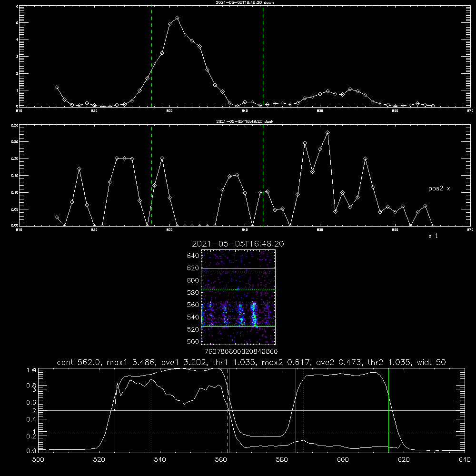Click the bottom plot y-axis label '0.2'

pos(31,436)
